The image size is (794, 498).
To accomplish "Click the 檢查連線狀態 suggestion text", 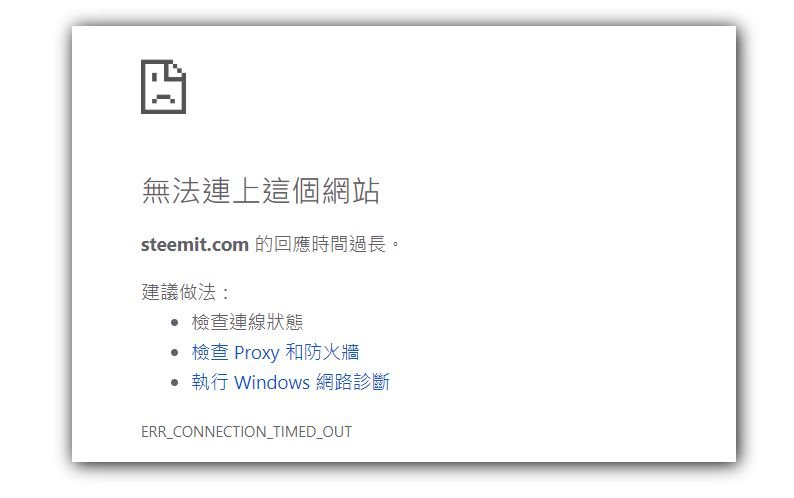I will point(248,322).
